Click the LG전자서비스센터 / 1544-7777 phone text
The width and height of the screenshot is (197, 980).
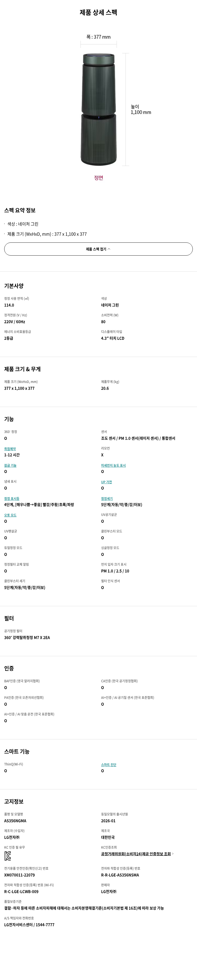coord(29,924)
